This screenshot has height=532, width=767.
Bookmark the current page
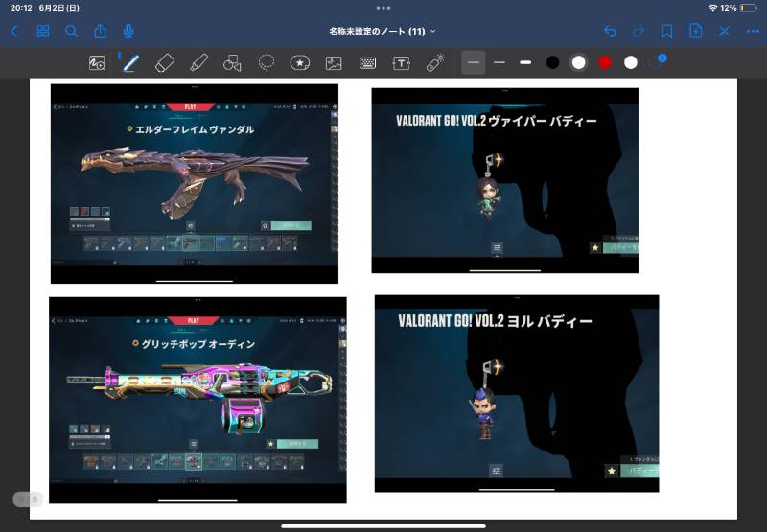point(666,32)
